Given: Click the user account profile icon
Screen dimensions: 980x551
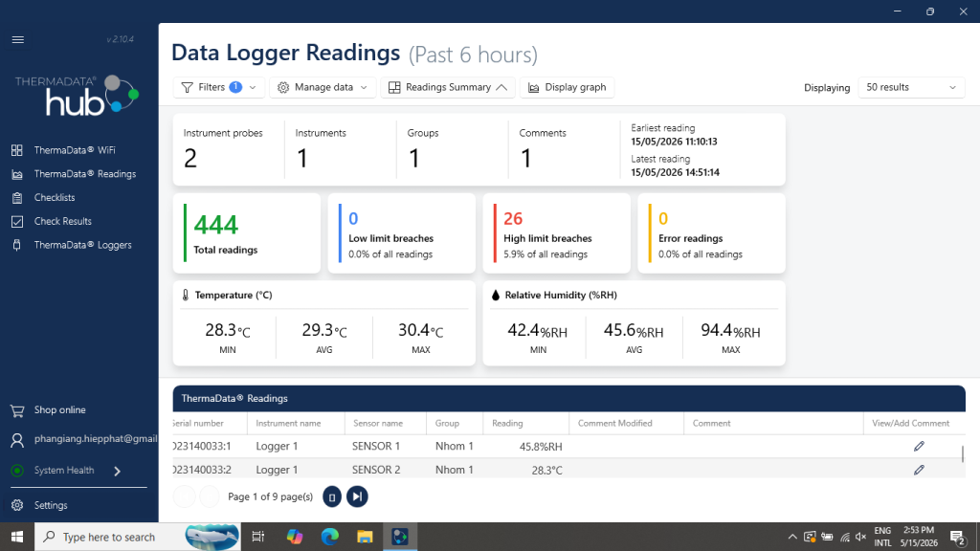Looking at the screenshot, I should [17, 440].
